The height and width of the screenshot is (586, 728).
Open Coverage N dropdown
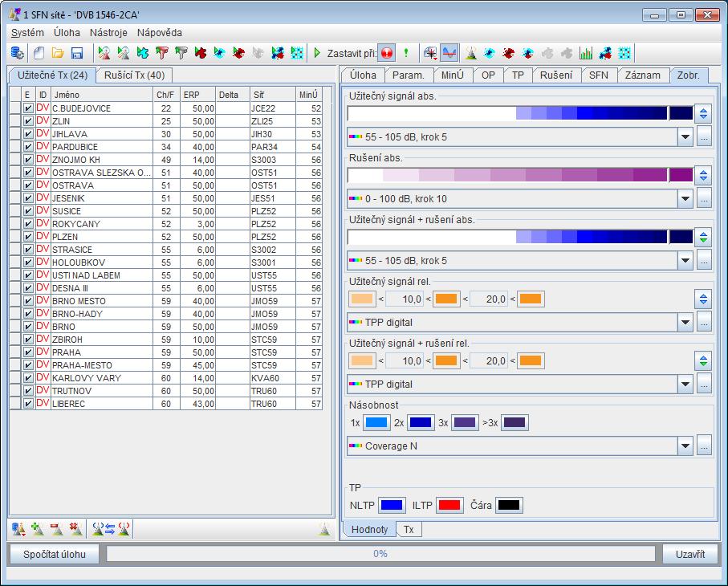(x=520, y=446)
